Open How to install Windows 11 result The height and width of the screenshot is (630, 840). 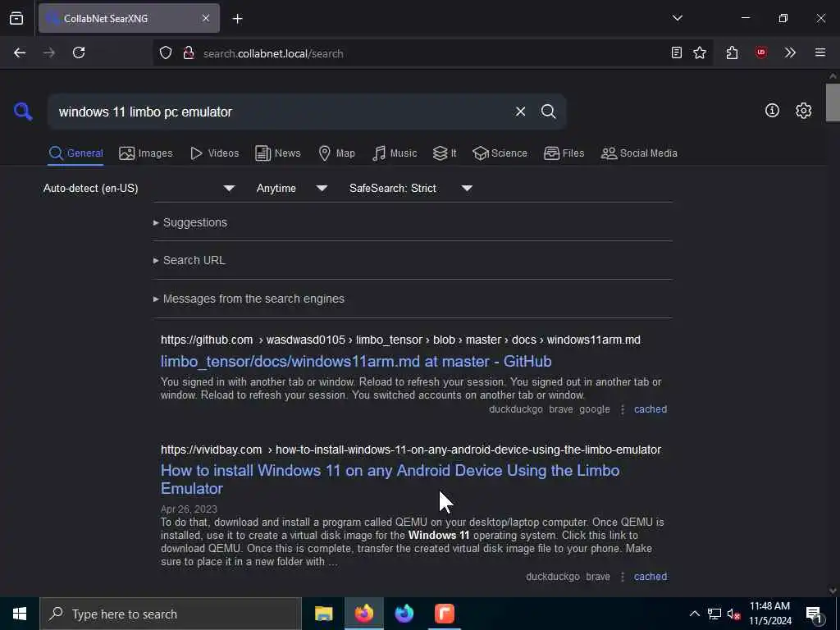(x=390, y=479)
